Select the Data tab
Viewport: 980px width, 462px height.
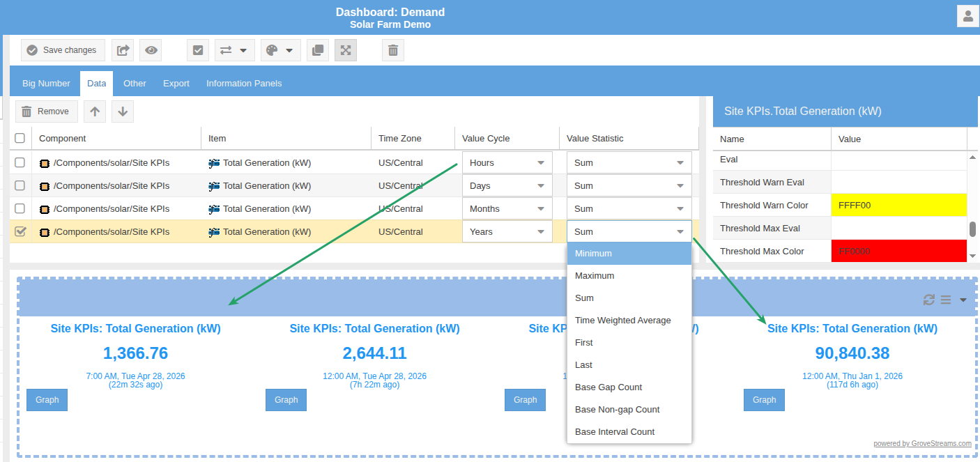click(97, 84)
